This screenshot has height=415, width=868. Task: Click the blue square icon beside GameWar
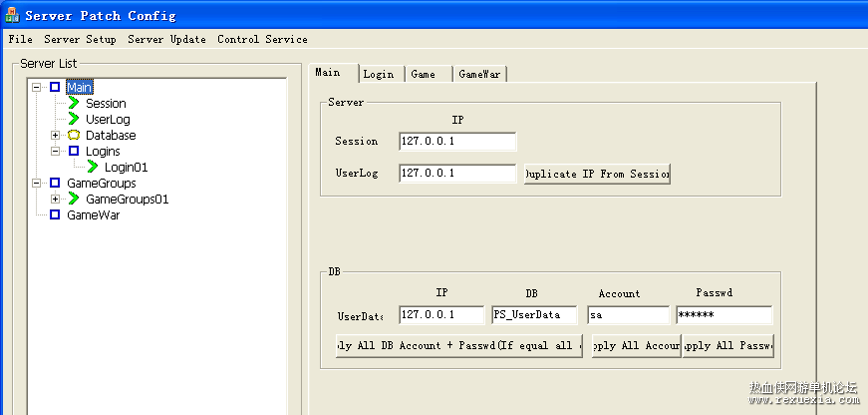55,214
